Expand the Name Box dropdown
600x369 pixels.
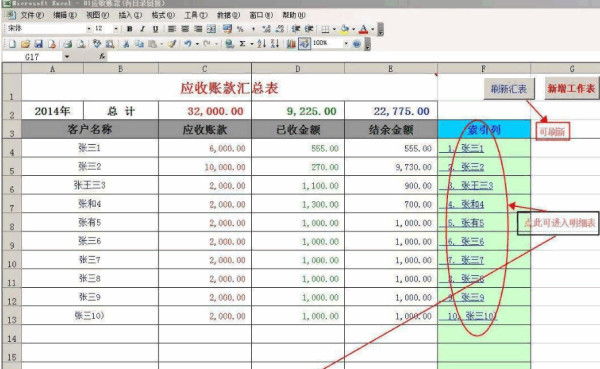[x=67, y=57]
